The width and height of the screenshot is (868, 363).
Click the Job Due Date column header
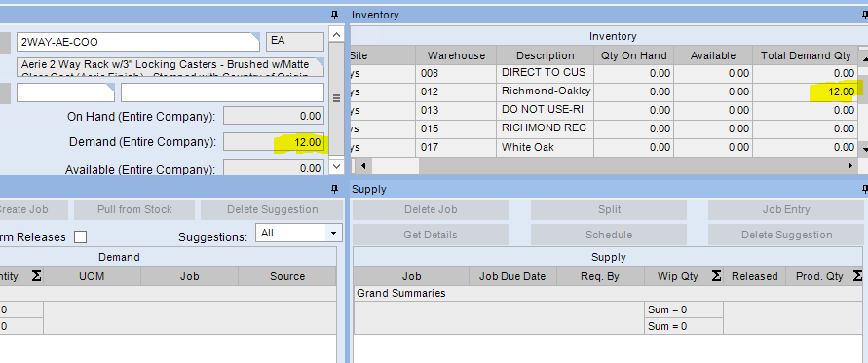[x=513, y=276]
